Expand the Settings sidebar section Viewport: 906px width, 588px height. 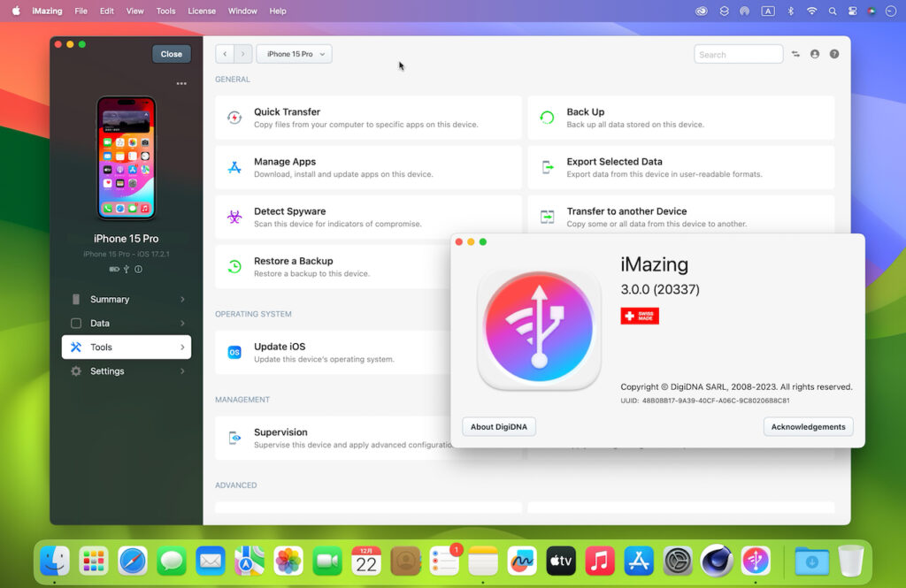pyautogui.click(x=124, y=370)
